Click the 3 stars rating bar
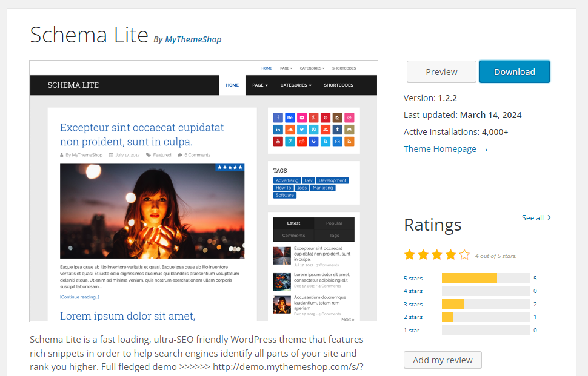 point(486,304)
